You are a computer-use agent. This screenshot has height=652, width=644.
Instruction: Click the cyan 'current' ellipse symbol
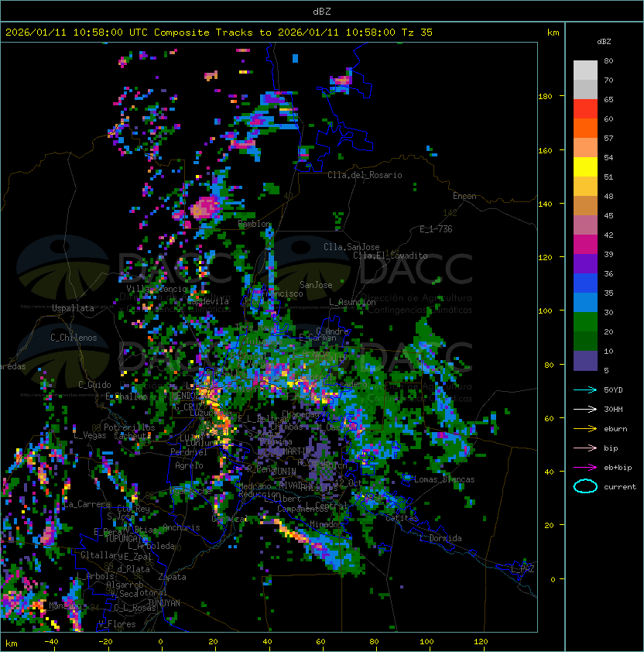[585, 486]
